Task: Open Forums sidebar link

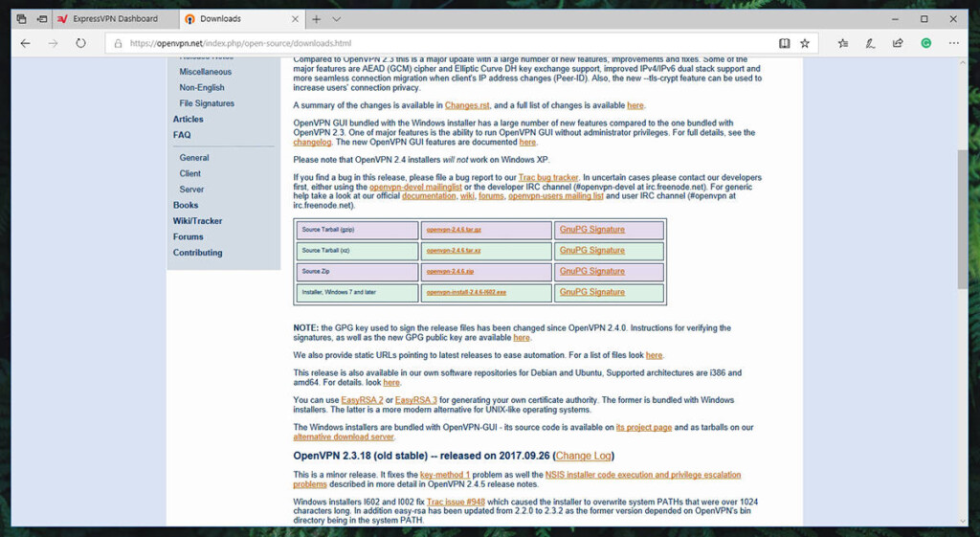Action: [x=189, y=237]
